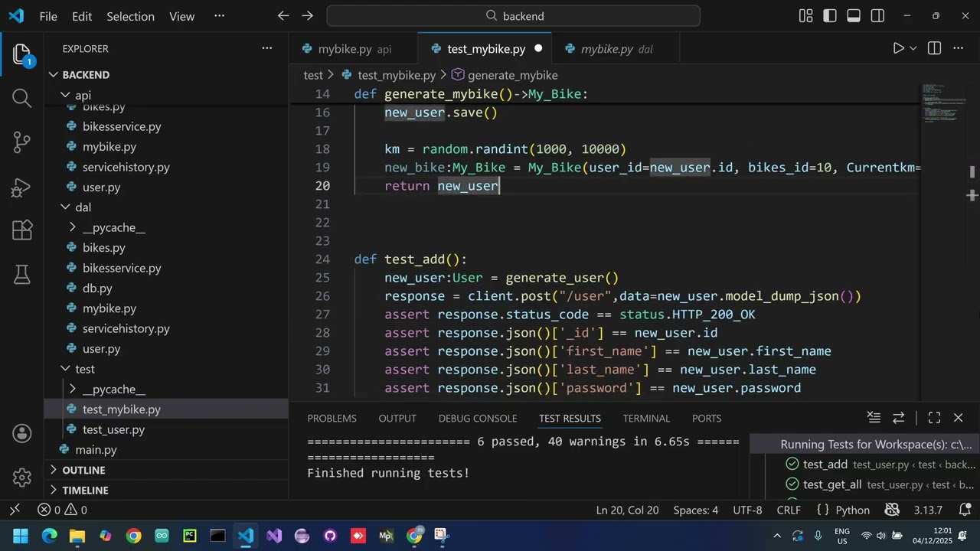Viewport: 980px width, 551px height.
Task: Open the Search view in the activity bar
Action: point(21,98)
